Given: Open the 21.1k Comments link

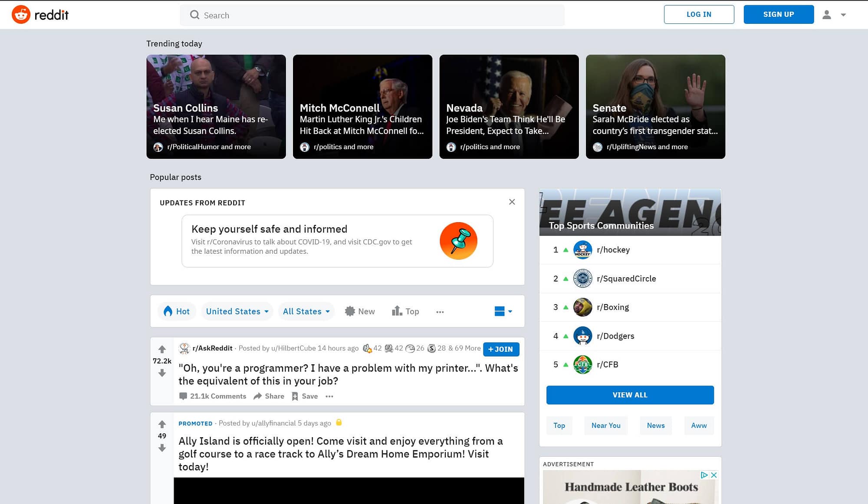Looking at the screenshot, I should (213, 396).
